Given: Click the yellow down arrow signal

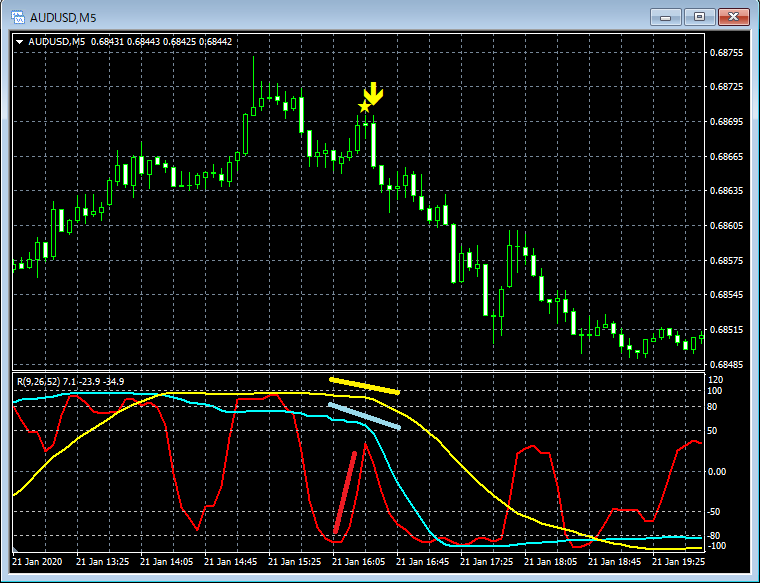Looking at the screenshot, I should pyautogui.click(x=373, y=94).
